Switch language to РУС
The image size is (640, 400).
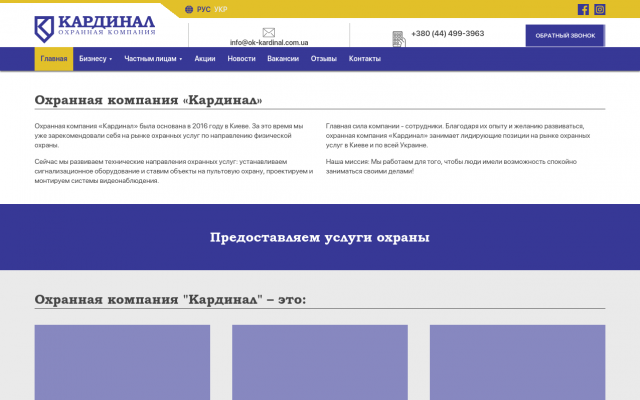tap(203, 9)
